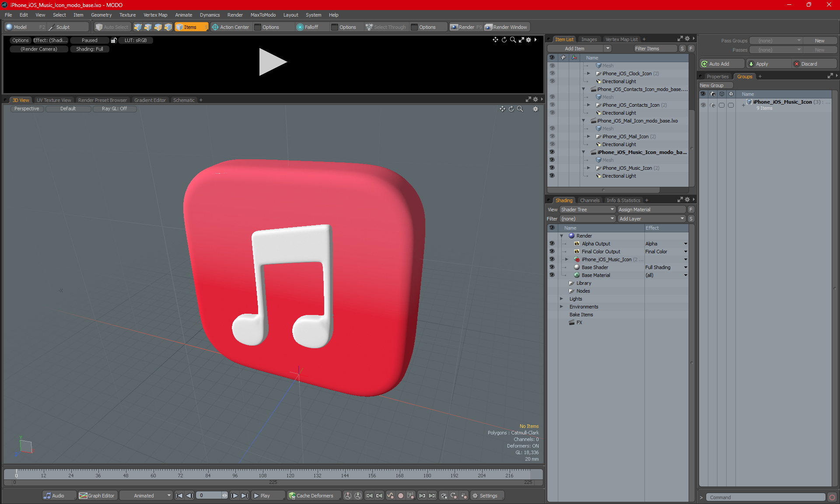Switch to the Channels tab
This screenshot has height=504, width=840.
pos(590,200)
